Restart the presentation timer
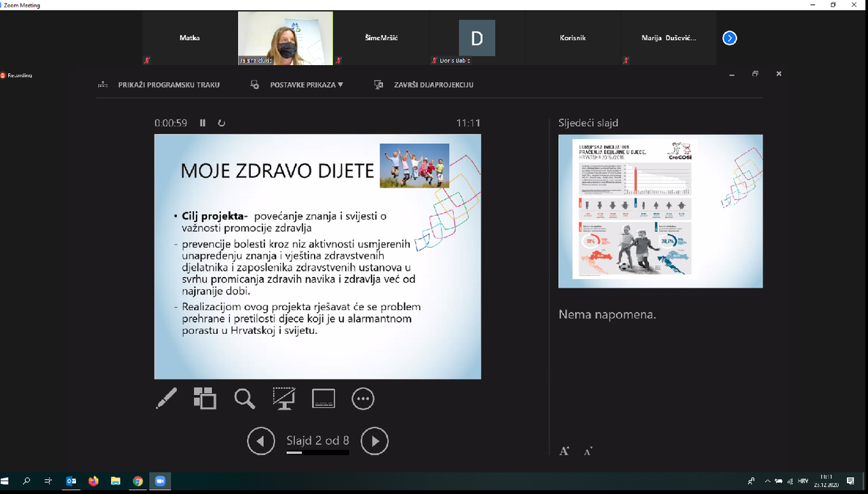Viewport: 868px width, 494px height. (x=221, y=123)
